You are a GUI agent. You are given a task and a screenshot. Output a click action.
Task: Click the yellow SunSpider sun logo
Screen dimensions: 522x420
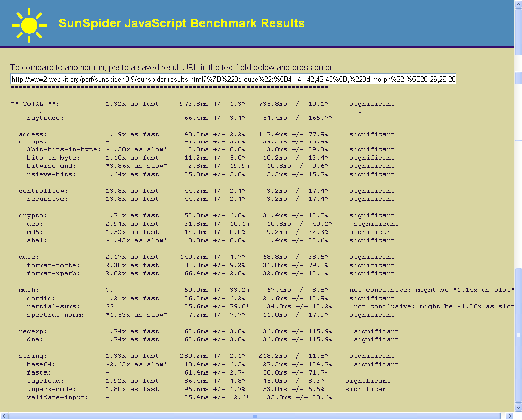click(x=29, y=26)
